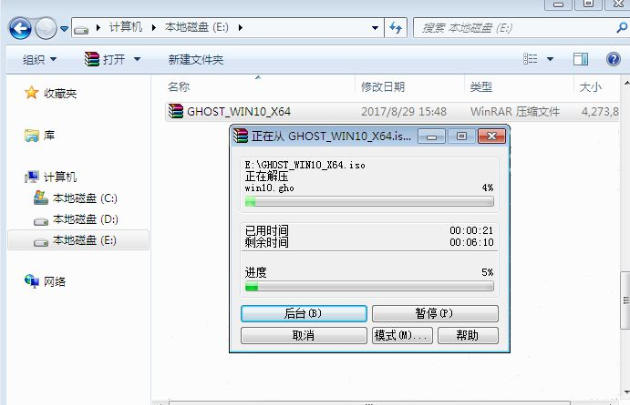Click the Back navigation arrow
Viewport: 630px width, 405px height.
click(19, 27)
